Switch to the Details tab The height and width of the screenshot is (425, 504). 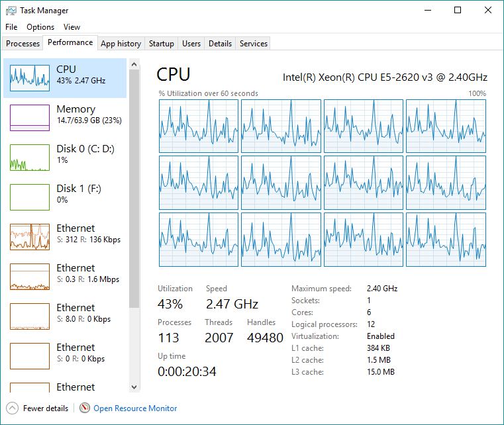[x=220, y=44]
